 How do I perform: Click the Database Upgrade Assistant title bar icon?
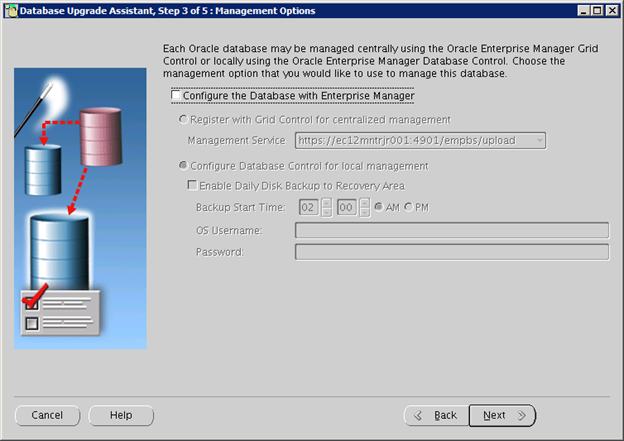[11, 11]
